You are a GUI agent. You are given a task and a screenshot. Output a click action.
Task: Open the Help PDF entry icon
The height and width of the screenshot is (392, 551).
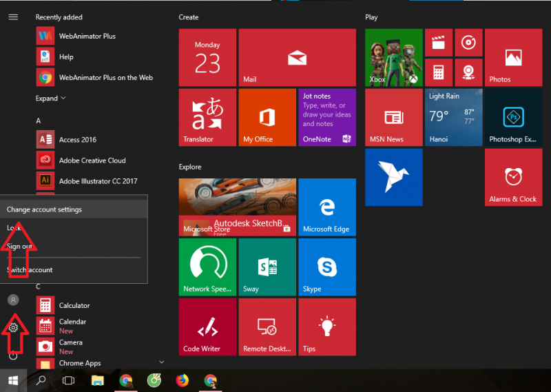(45, 56)
